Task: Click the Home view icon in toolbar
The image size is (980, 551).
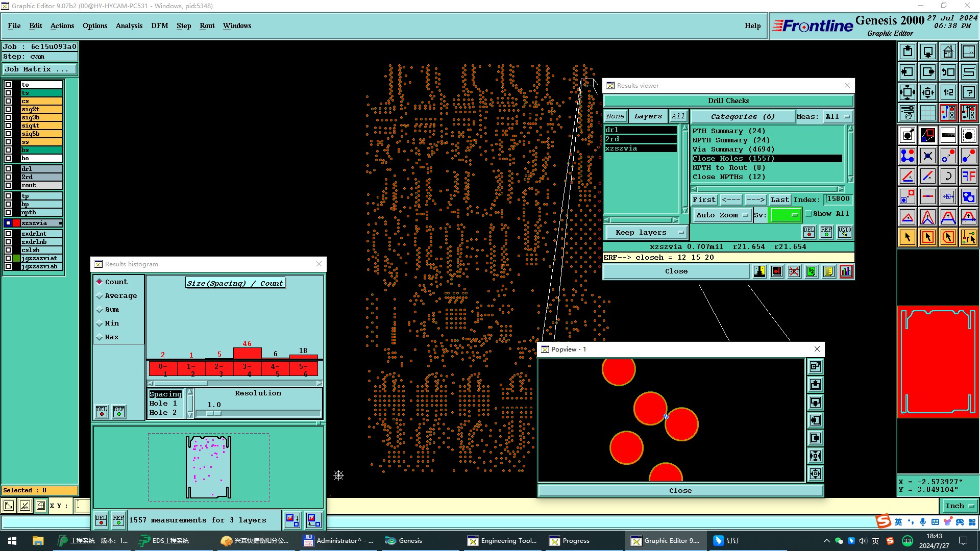Action: pyautogui.click(x=948, y=52)
